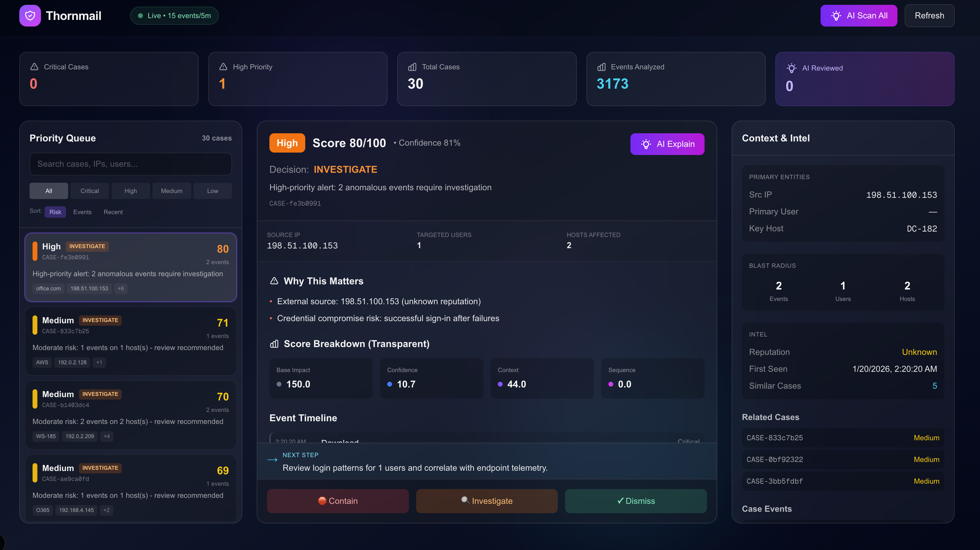
Task: Click the AI Reviewed lightbulb icon
Action: point(791,68)
